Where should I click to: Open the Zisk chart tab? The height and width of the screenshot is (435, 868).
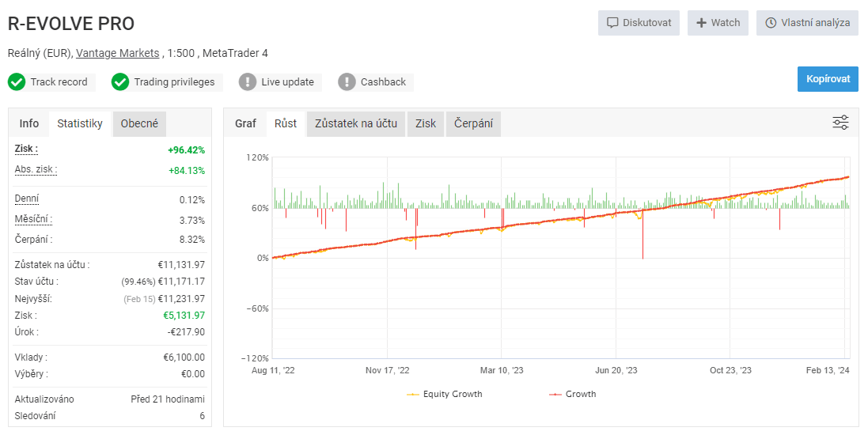click(x=426, y=123)
